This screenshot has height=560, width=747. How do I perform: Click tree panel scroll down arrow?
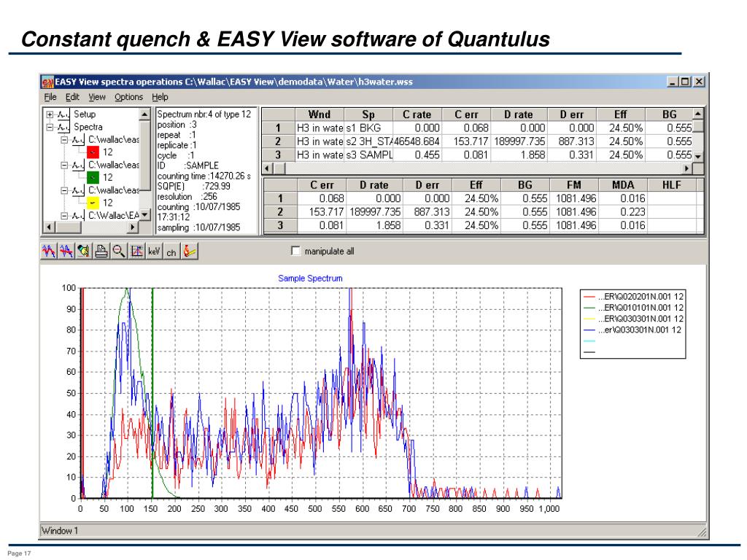click(x=145, y=215)
